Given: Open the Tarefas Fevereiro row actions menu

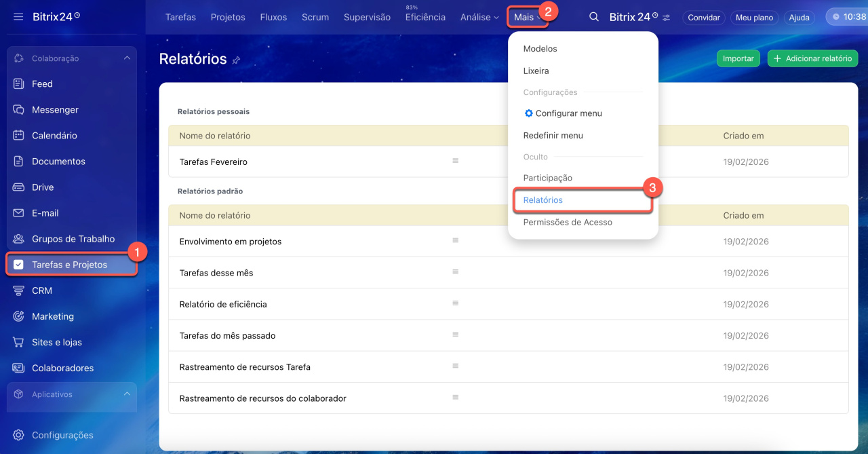Looking at the screenshot, I should (456, 161).
